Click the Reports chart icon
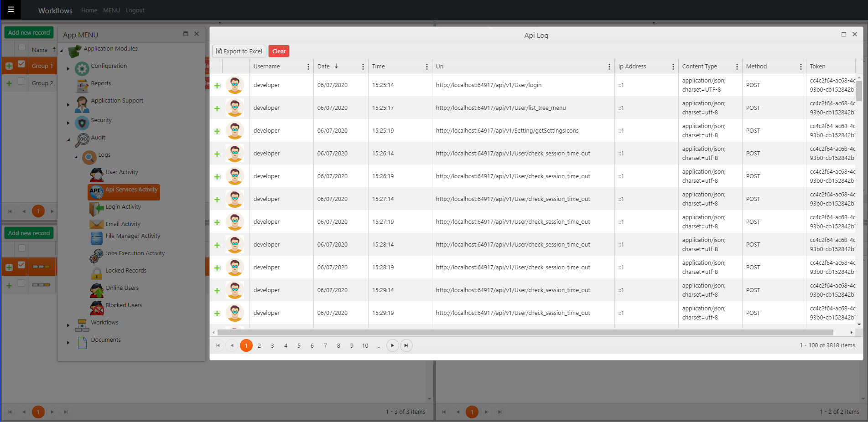The width and height of the screenshot is (868, 422). click(82, 86)
